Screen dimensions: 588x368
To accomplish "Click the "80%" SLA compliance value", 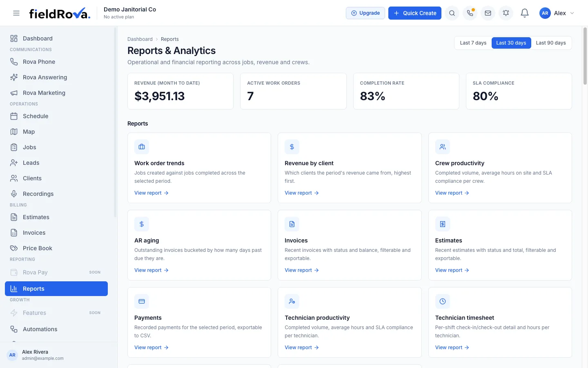I will pos(486,96).
